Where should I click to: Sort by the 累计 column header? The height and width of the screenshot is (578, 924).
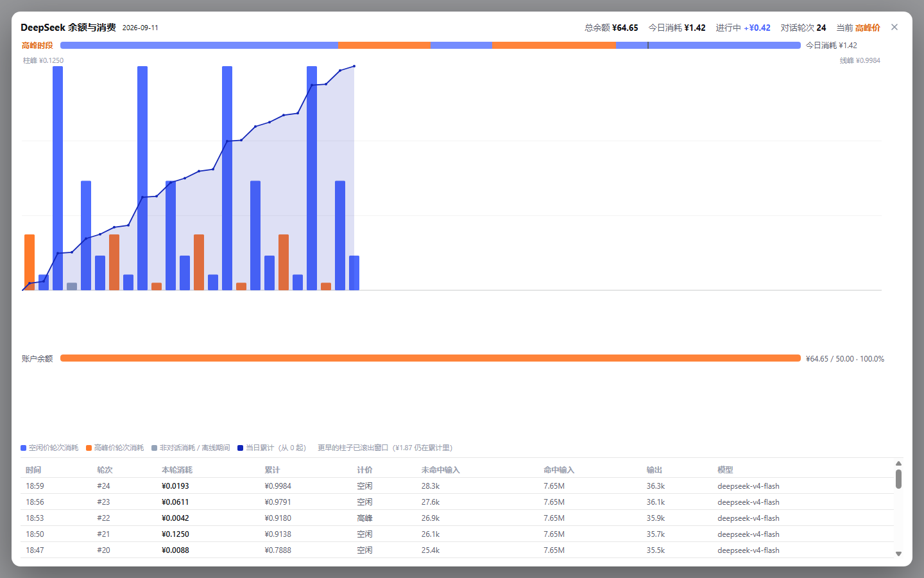pyautogui.click(x=272, y=470)
